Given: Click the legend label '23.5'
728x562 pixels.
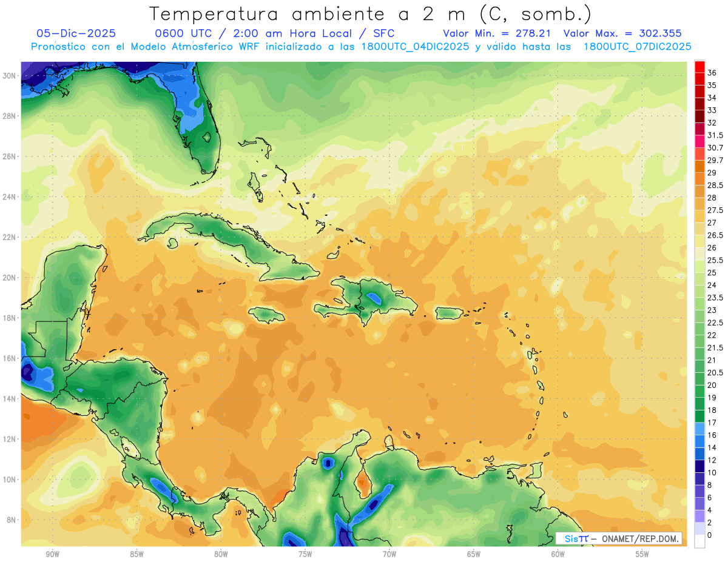Looking at the screenshot, I should pos(715,298).
